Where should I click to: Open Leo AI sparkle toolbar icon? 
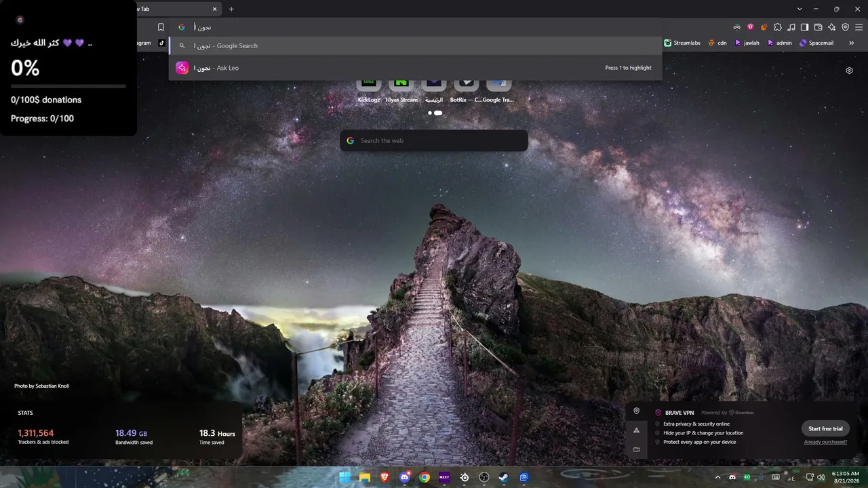pyautogui.click(x=831, y=27)
